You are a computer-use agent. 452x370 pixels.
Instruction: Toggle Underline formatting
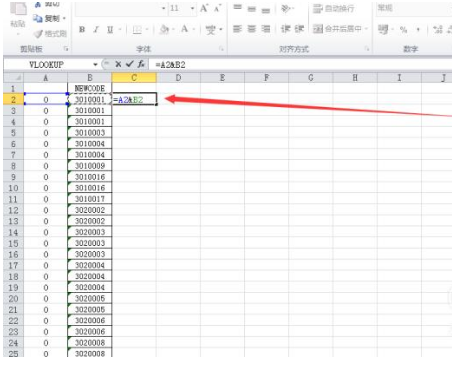(x=110, y=30)
